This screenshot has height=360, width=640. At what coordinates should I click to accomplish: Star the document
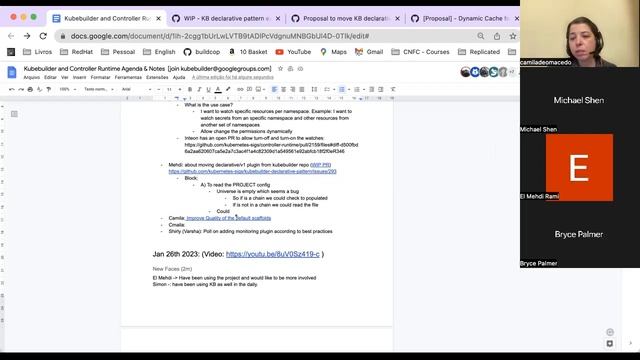point(280,69)
